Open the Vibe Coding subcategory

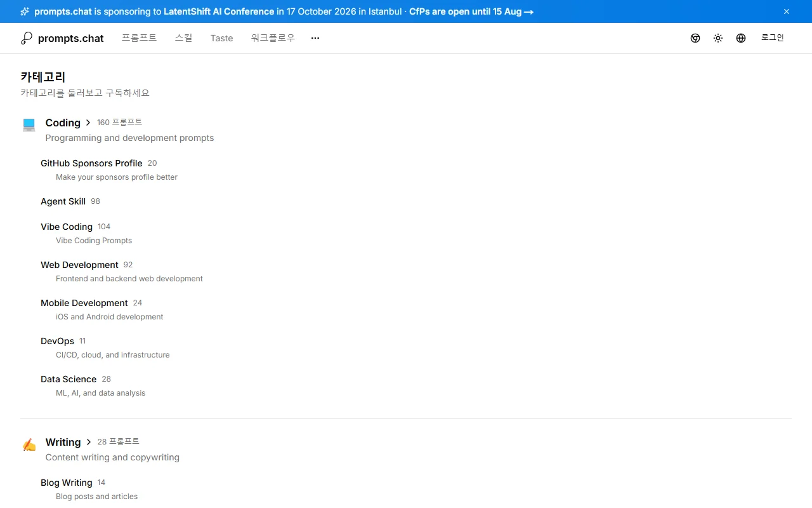[67, 227]
